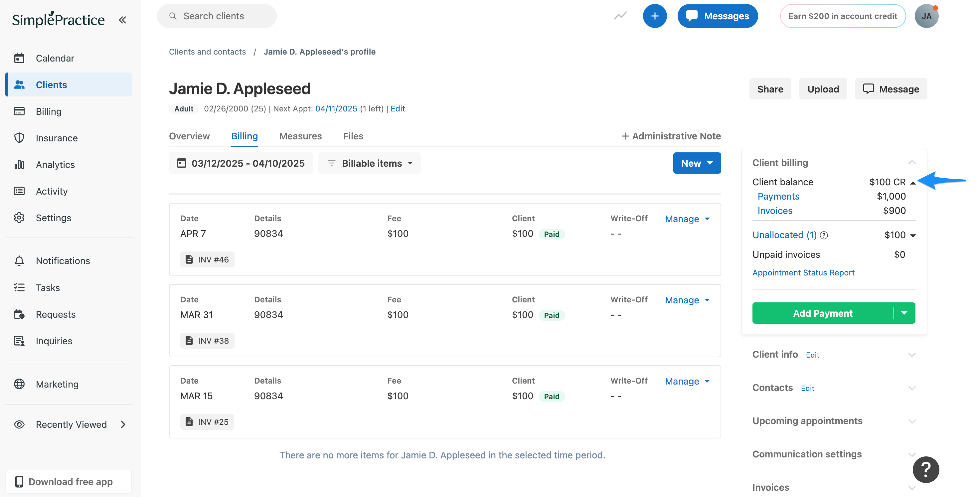
Task: Open Requests in the sidebar
Action: 69,314
